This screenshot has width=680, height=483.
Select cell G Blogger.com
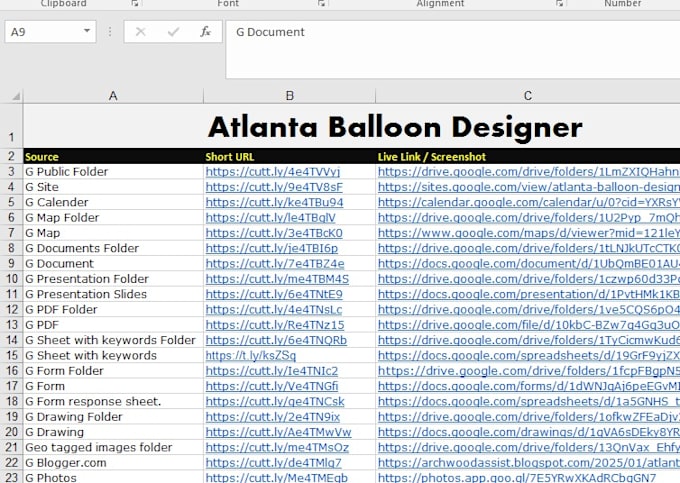click(x=113, y=463)
